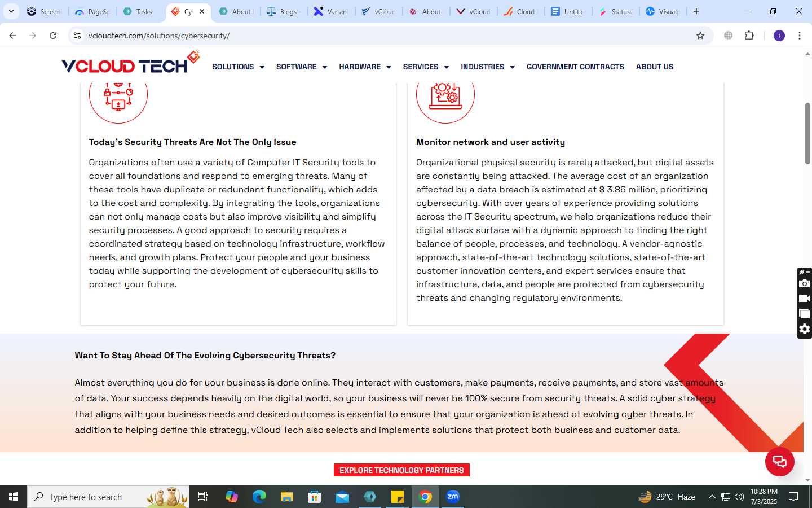This screenshot has height=508, width=812.
Task: Open the Chrome three-dot menu
Action: (800, 36)
